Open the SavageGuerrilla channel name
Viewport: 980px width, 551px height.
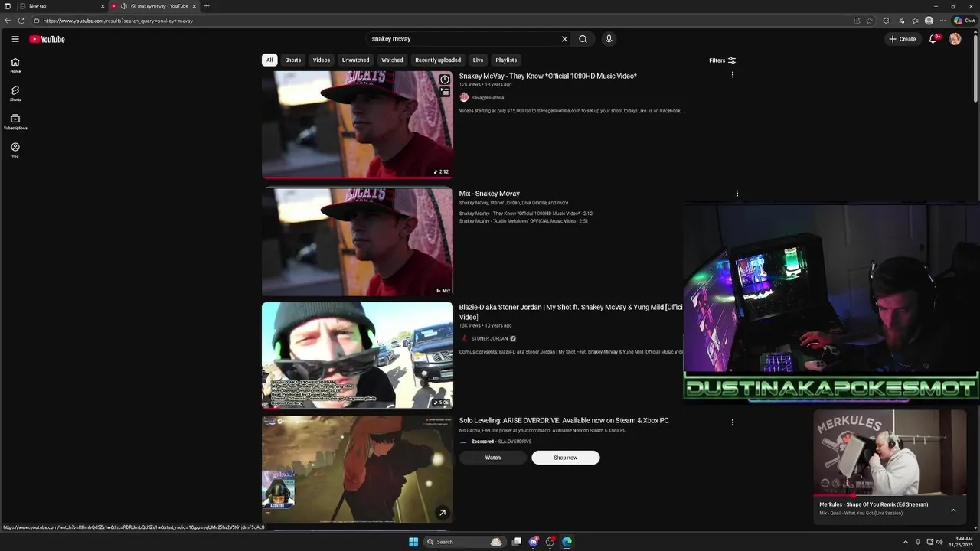coord(488,98)
